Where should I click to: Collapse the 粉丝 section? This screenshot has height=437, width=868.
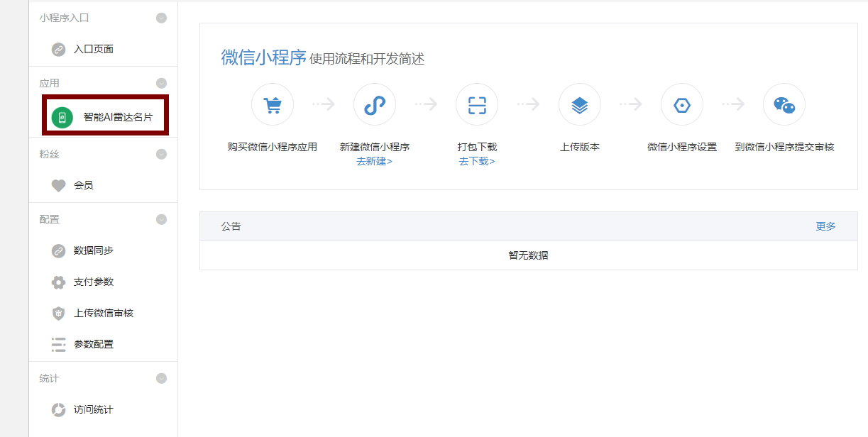coord(162,154)
